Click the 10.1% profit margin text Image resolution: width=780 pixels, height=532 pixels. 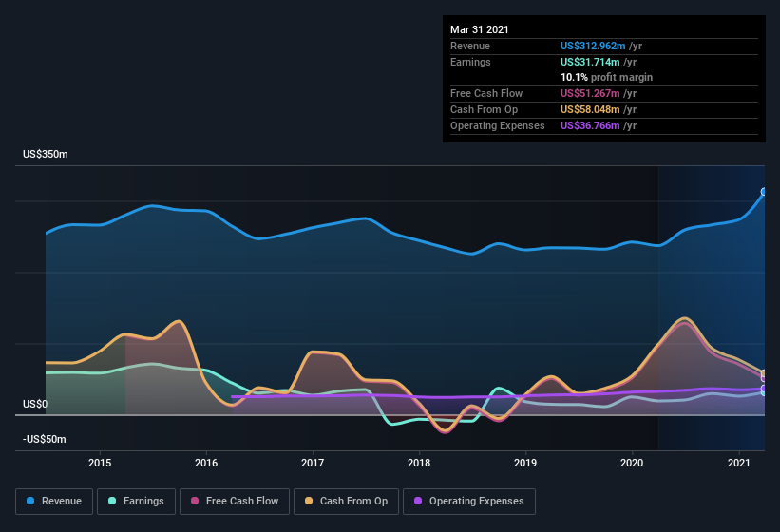point(606,78)
